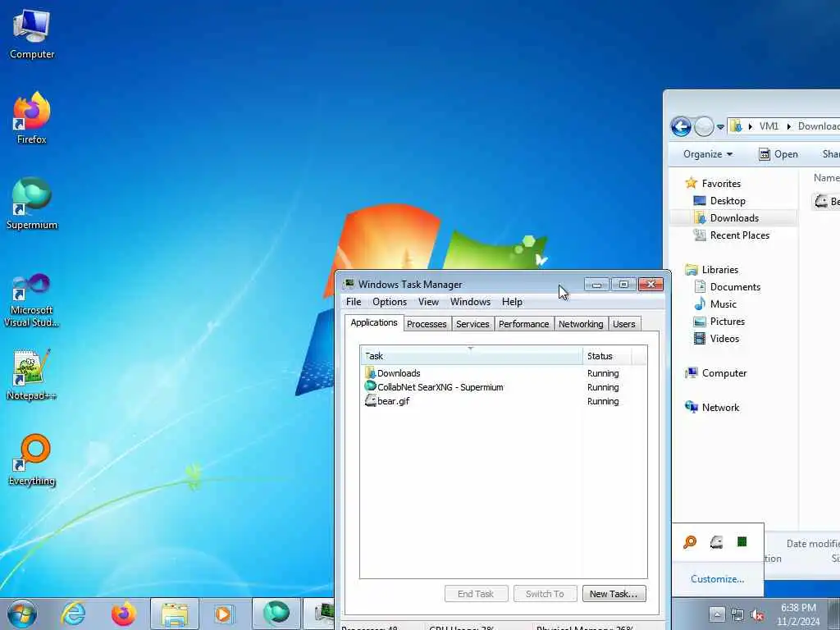Select the Everything desktop shortcut

pyautogui.click(x=32, y=459)
